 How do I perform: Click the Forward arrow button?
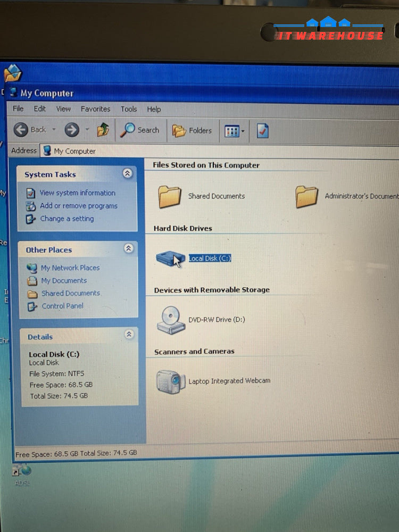click(72, 130)
